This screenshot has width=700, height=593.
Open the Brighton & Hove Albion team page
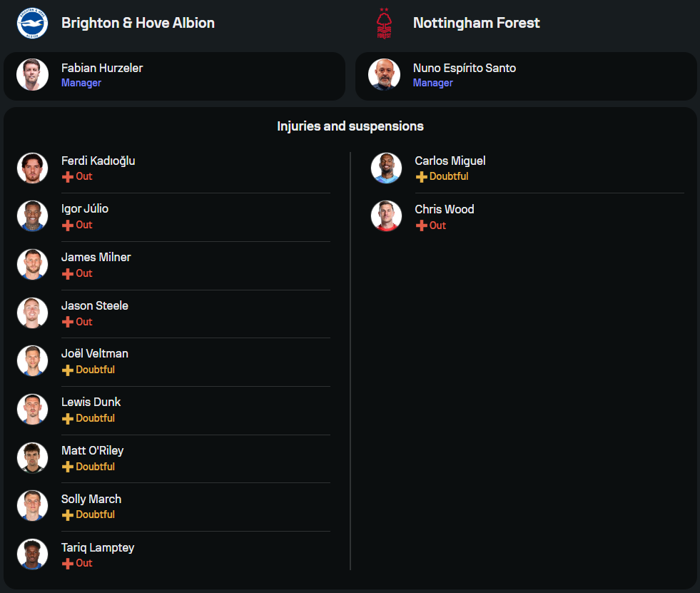tap(138, 23)
